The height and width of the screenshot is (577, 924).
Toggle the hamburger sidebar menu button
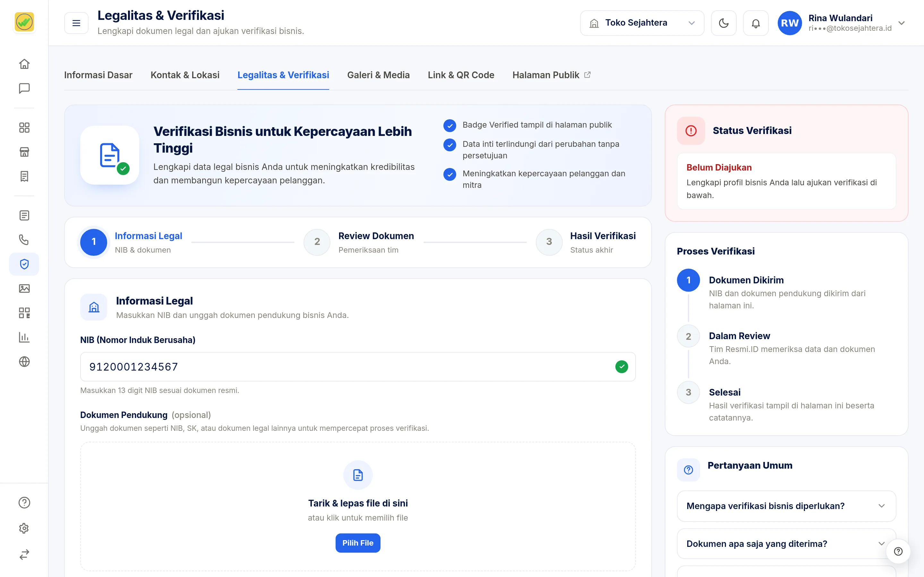pos(76,23)
